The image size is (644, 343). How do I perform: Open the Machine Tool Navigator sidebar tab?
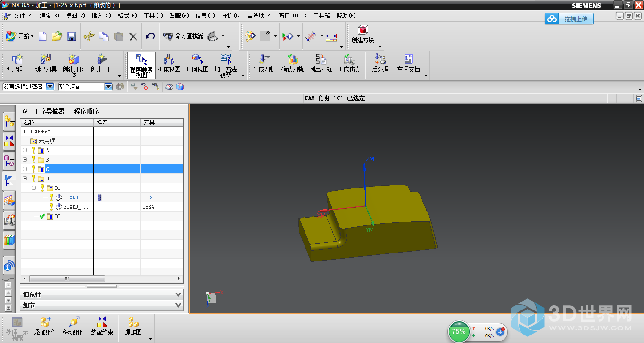pyautogui.click(x=9, y=220)
